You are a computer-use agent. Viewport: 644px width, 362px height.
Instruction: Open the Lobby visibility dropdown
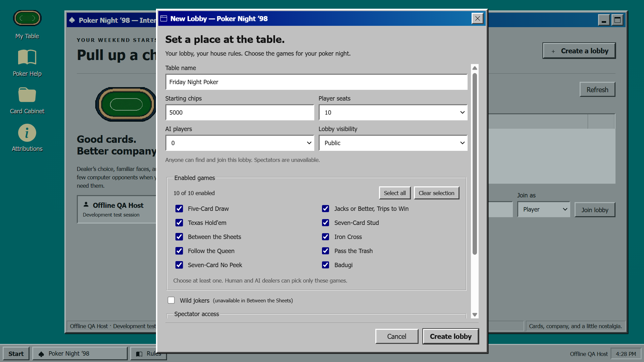point(393,143)
